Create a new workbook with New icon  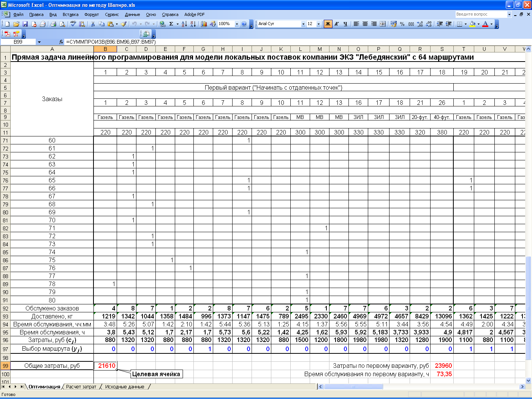pyautogui.click(x=7, y=24)
